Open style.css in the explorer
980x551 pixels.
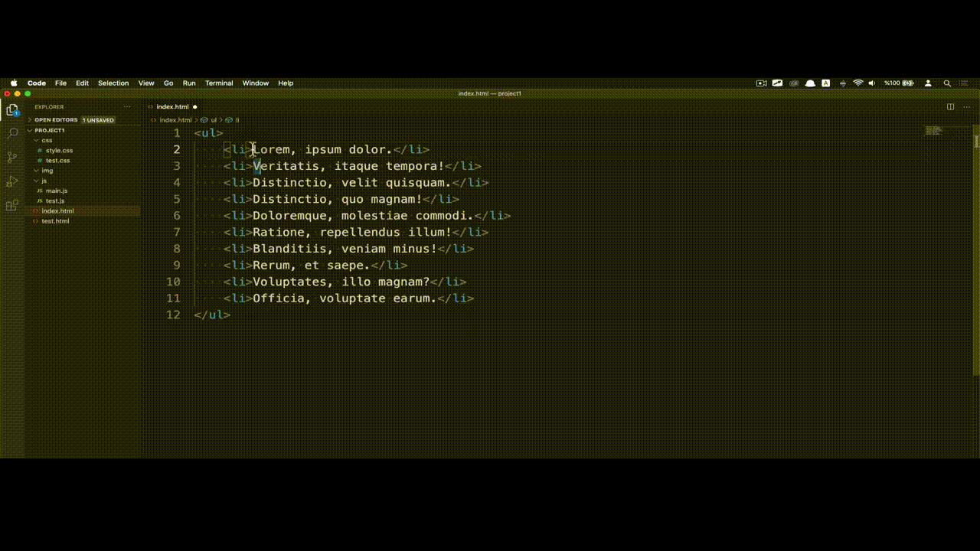coord(59,150)
